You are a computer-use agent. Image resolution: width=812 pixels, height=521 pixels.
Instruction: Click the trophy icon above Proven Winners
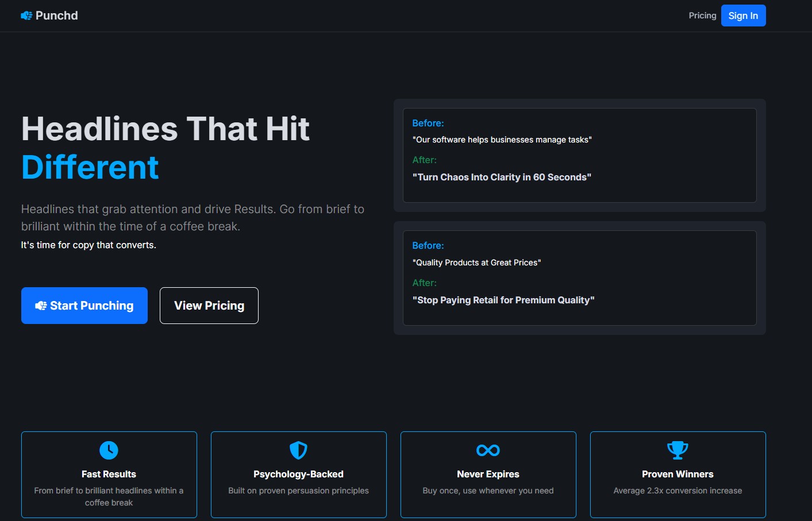pos(678,450)
